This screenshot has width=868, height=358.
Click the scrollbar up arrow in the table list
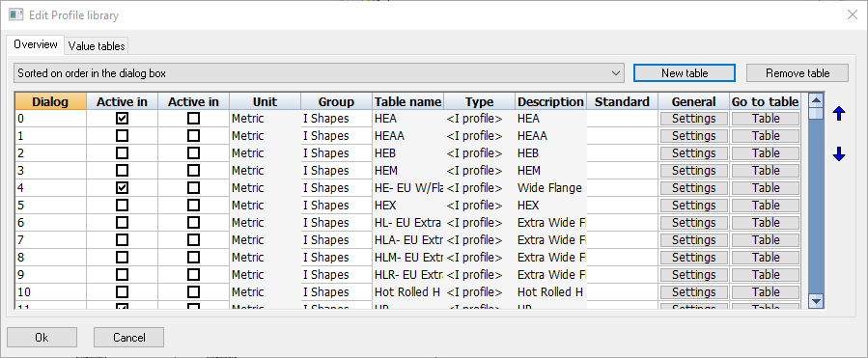click(x=816, y=100)
